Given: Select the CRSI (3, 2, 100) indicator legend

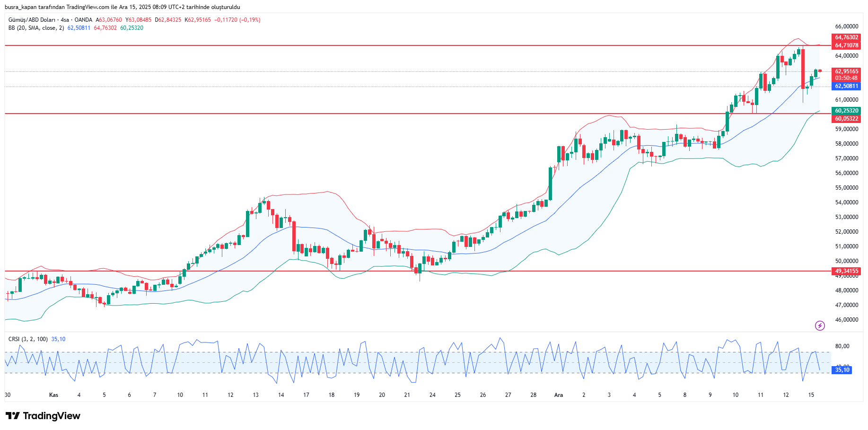Looking at the screenshot, I should 28,339.
